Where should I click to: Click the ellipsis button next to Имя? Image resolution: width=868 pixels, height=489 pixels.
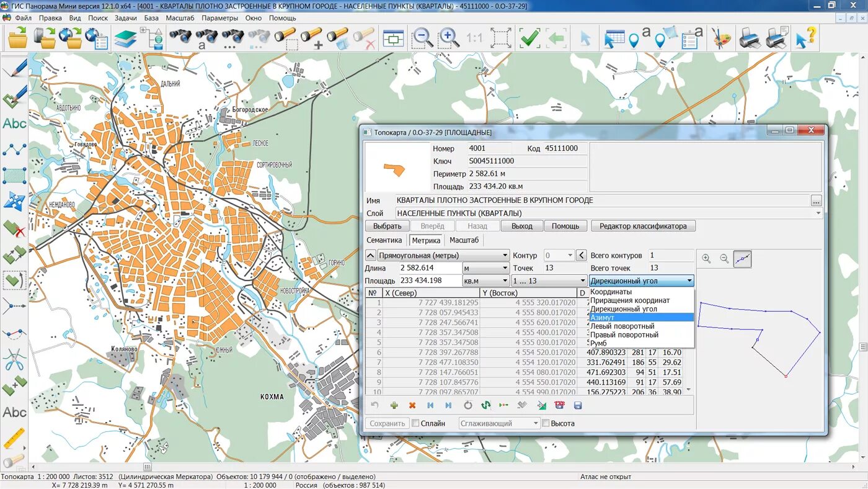point(817,200)
